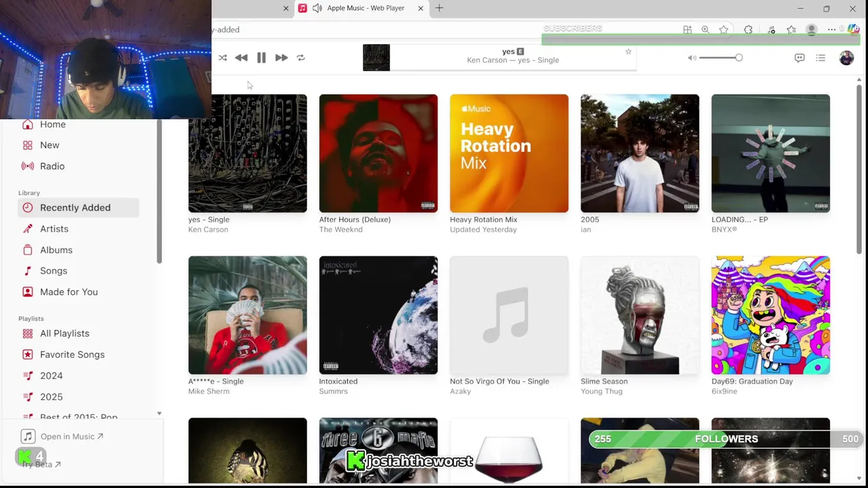
Task: Click the 6ix9ine artist link
Action: tap(724, 391)
